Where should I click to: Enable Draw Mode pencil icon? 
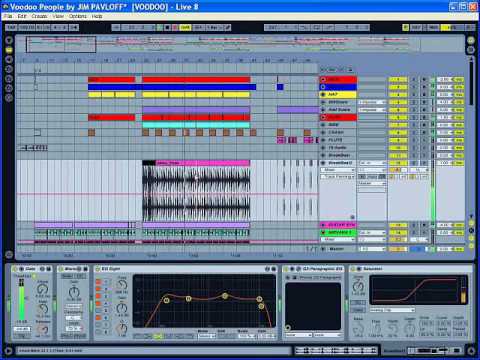[x=228, y=27]
